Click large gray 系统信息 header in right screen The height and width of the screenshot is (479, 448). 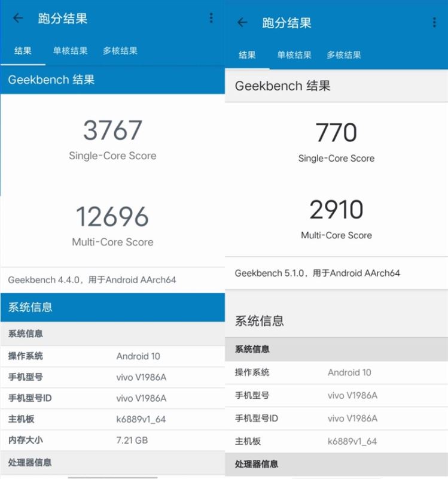tap(336, 321)
